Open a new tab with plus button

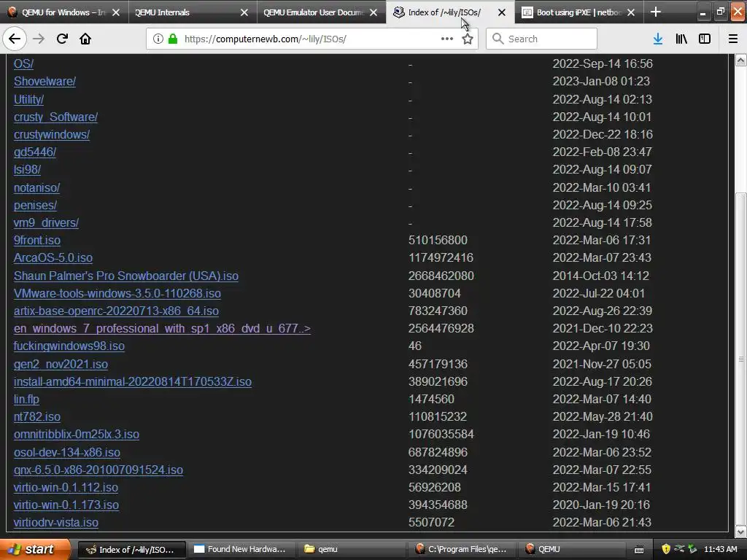click(x=656, y=12)
